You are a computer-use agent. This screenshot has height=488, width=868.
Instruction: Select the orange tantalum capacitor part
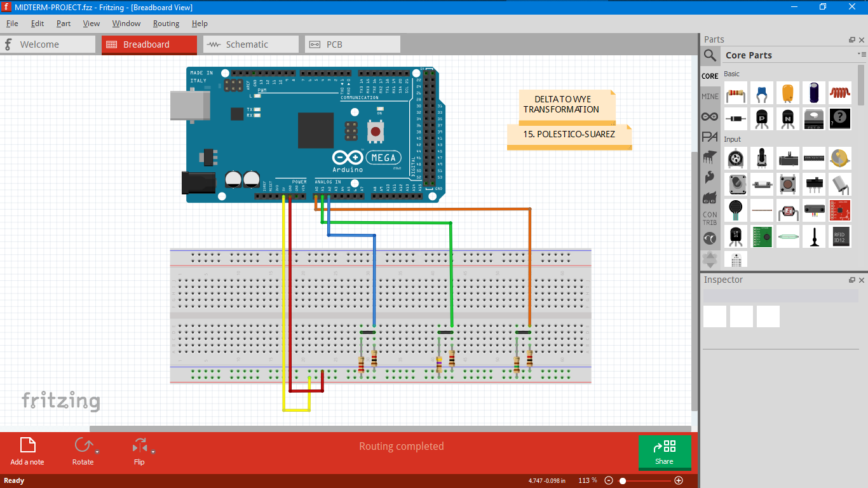click(788, 93)
